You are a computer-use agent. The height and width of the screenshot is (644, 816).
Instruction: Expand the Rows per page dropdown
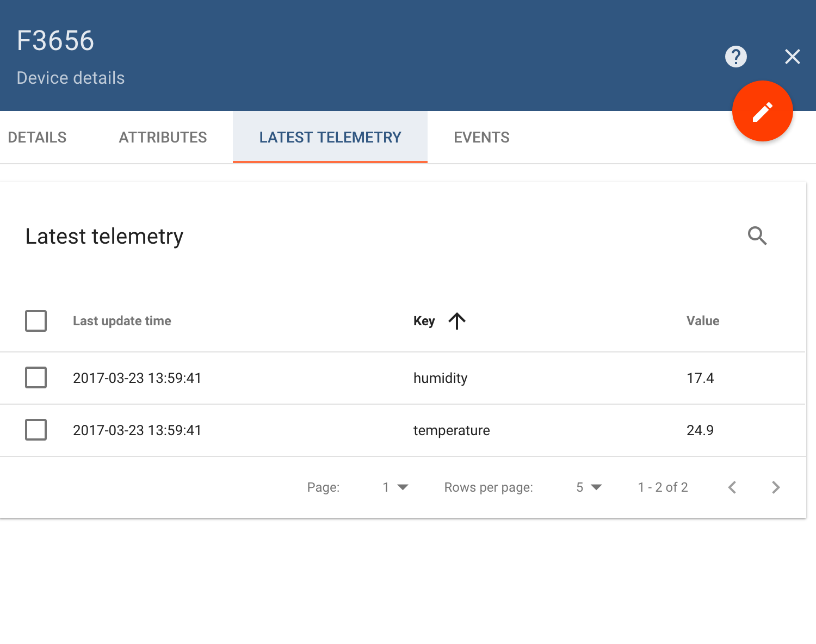point(589,487)
